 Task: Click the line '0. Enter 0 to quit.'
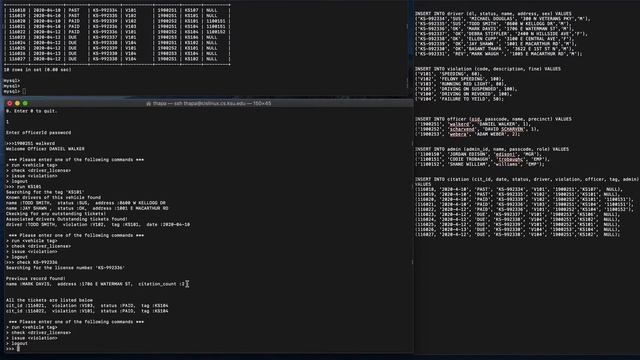click(x=32, y=111)
